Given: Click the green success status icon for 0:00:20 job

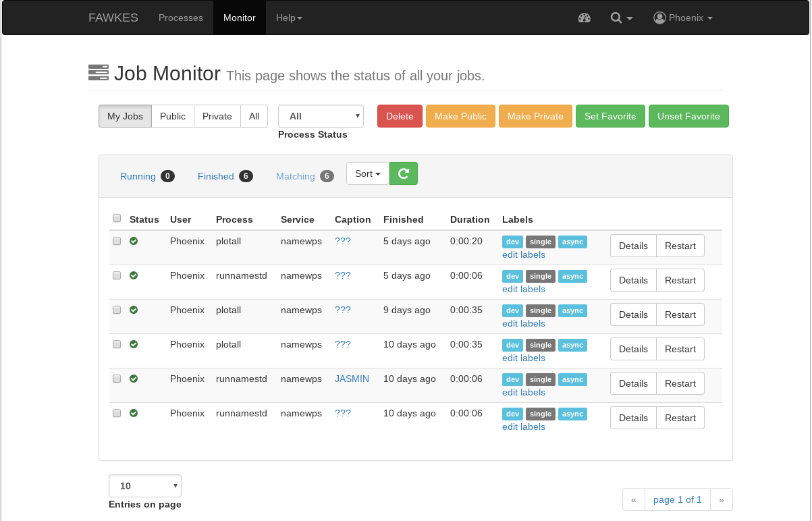Looking at the screenshot, I should pyautogui.click(x=134, y=241).
